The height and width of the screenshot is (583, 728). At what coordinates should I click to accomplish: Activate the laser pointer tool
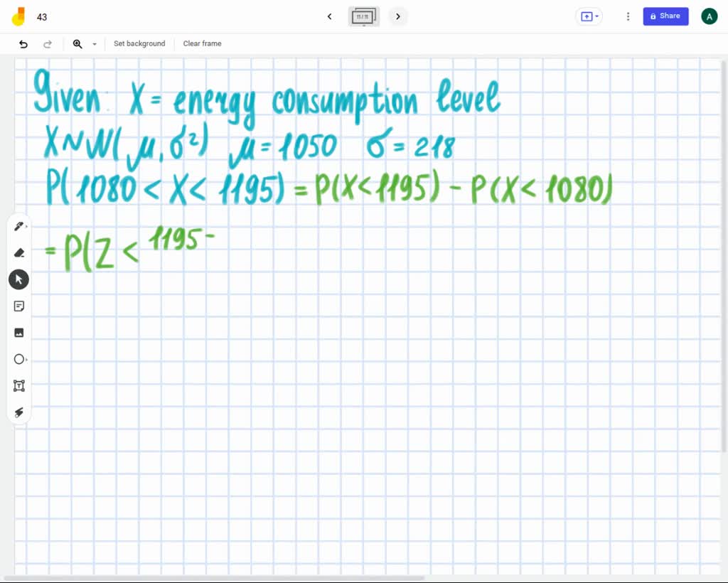pyautogui.click(x=18, y=412)
